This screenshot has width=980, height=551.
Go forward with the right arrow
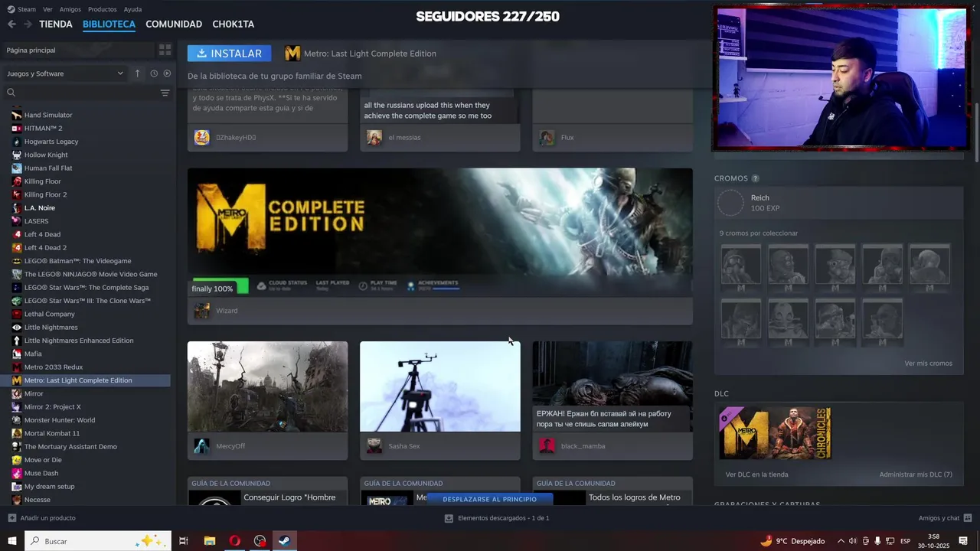tap(28, 24)
